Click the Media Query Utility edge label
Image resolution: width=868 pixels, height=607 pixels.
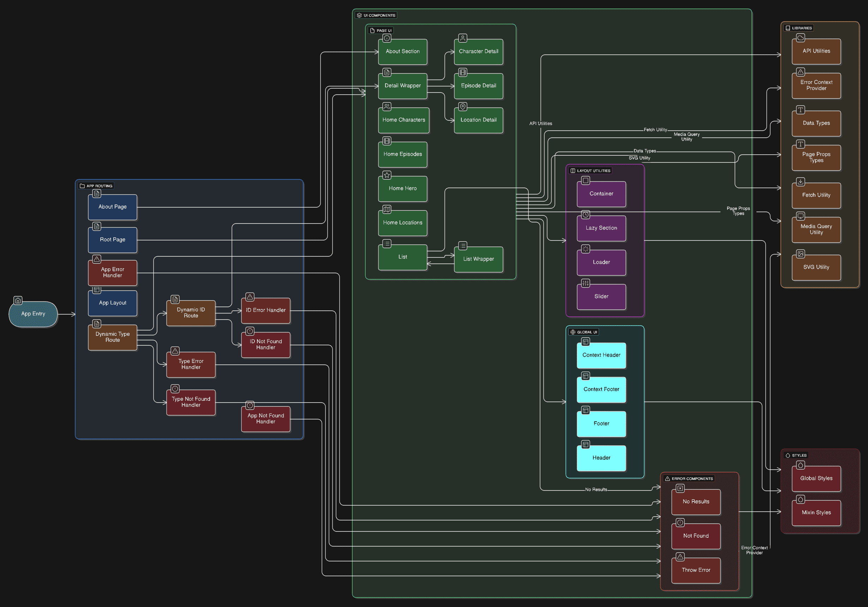687,137
